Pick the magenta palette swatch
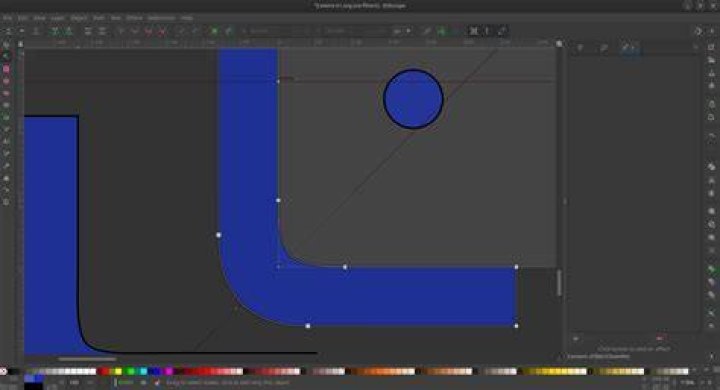Image resolution: width=720 pixels, height=390 pixels. [x=169, y=371]
